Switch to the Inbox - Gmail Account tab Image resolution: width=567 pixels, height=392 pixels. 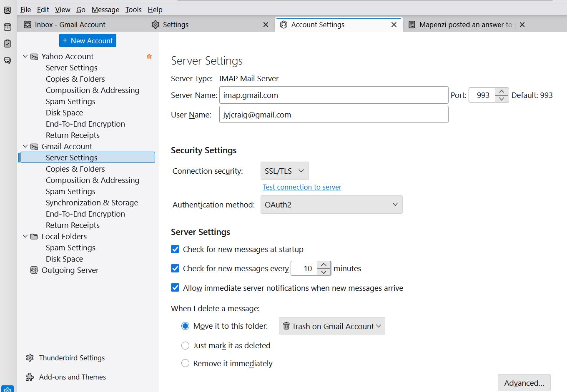pyautogui.click(x=70, y=25)
